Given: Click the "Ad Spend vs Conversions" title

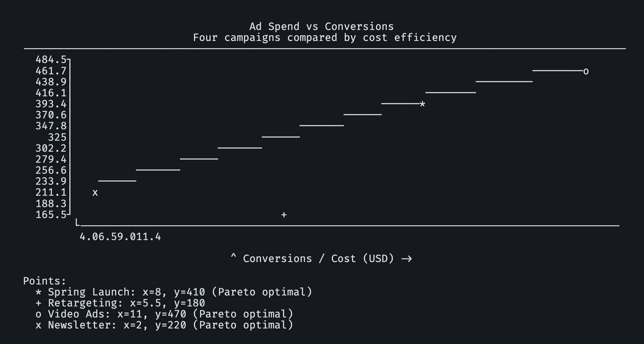Looking at the screenshot, I should [x=321, y=27].
